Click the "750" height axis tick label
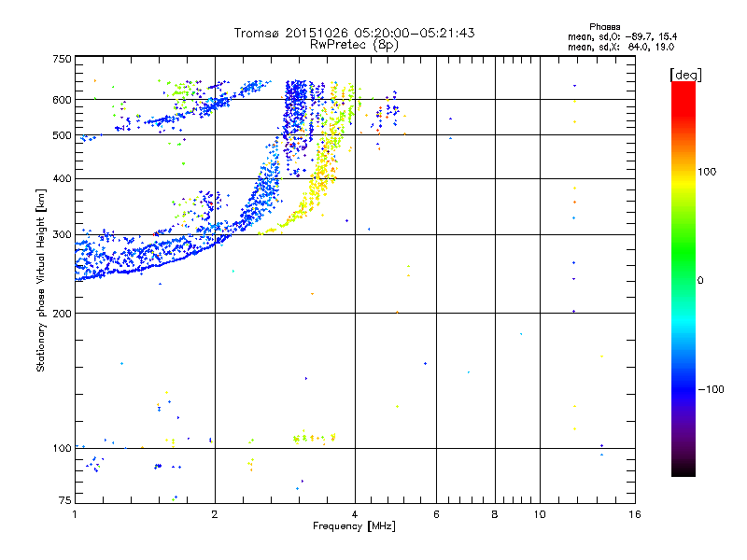Image resolution: width=747 pixels, height=560 pixels. (x=62, y=59)
